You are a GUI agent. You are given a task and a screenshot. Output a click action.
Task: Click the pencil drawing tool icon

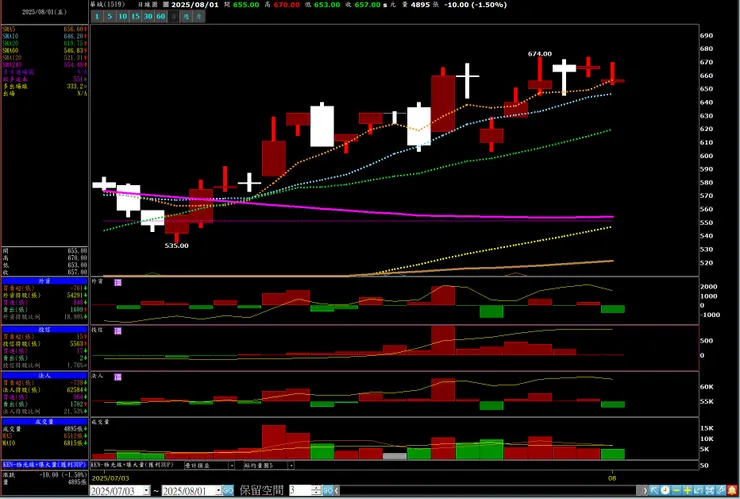coord(720,491)
